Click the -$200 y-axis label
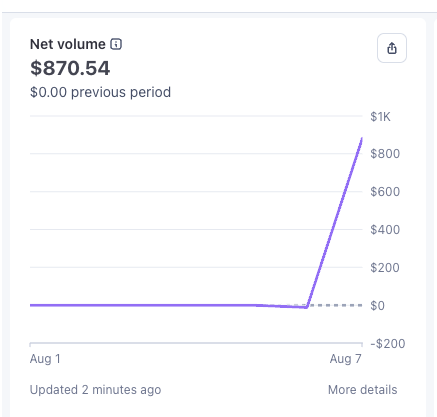Viewport: 437px width, 417px height. pyautogui.click(x=388, y=344)
